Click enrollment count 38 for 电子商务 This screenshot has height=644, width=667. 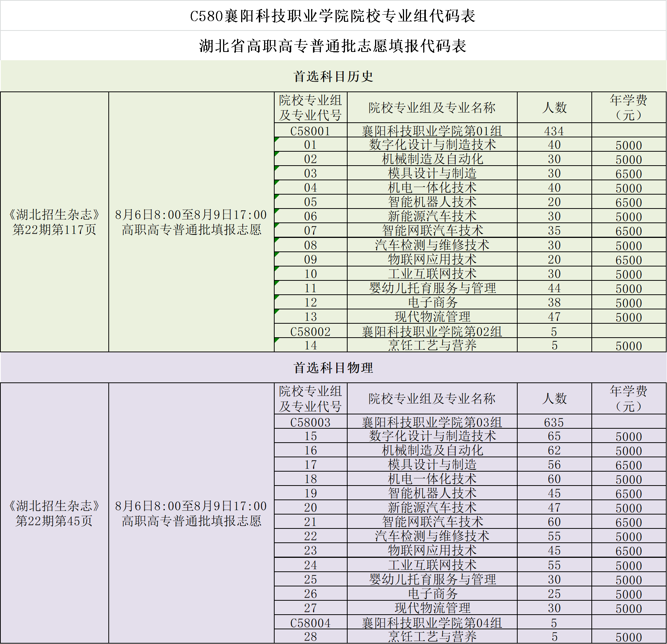pos(554,303)
